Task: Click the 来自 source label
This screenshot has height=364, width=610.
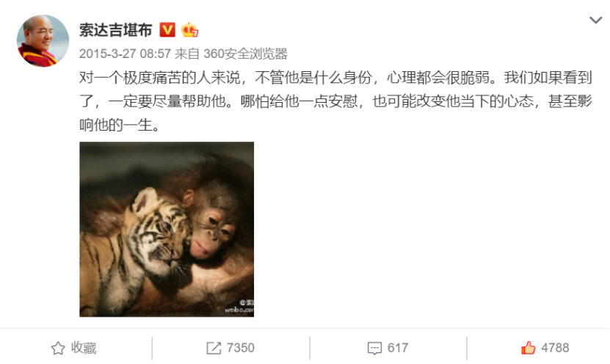Action: click(x=187, y=54)
